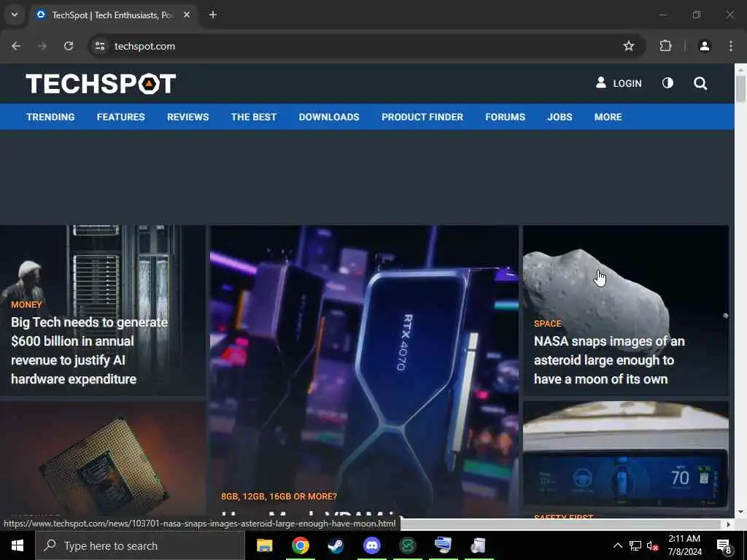Click the 8GB, 12GB, 16GB OR MORE label
Image resolution: width=747 pixels, height=560 pixels.
tap(279, 497)
